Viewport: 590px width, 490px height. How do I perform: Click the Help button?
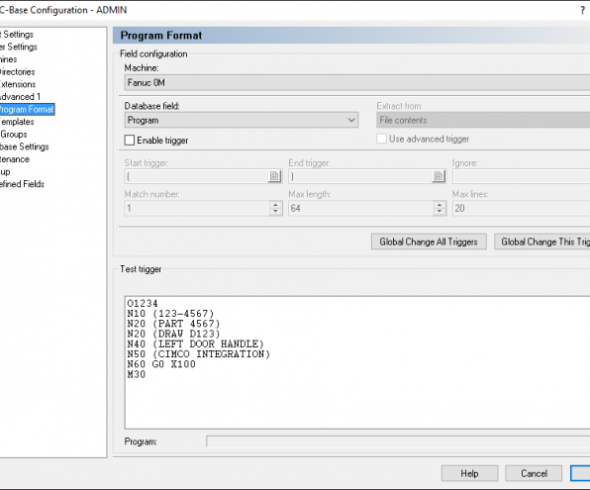[470, 473]
